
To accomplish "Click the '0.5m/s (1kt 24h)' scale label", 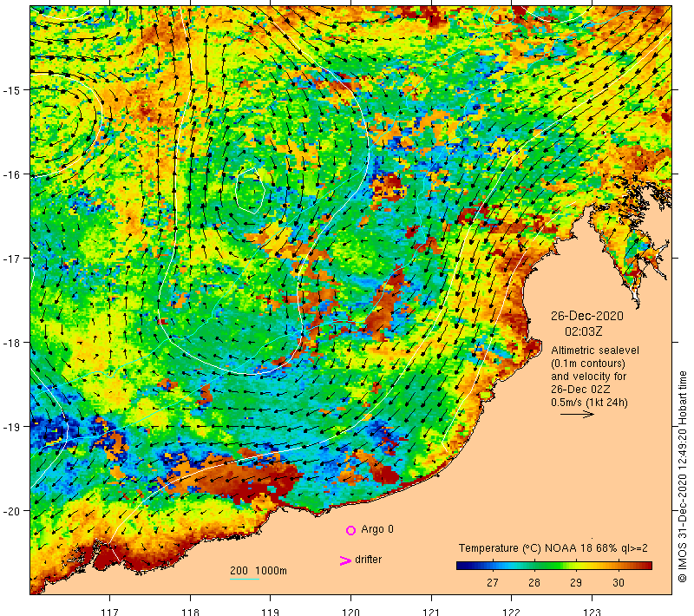I will (x=590, y=403).
